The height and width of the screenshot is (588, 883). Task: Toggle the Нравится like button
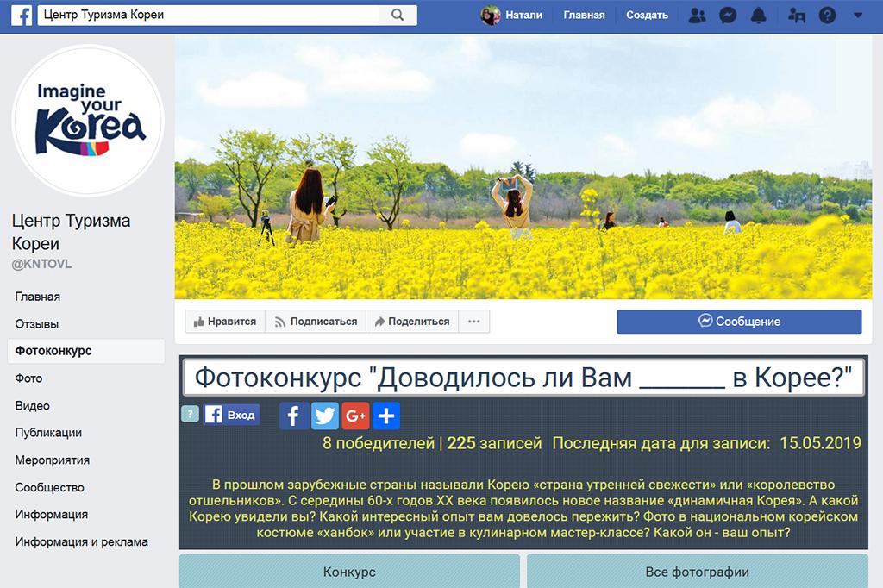pyautogui.click(x=225, y=322)
